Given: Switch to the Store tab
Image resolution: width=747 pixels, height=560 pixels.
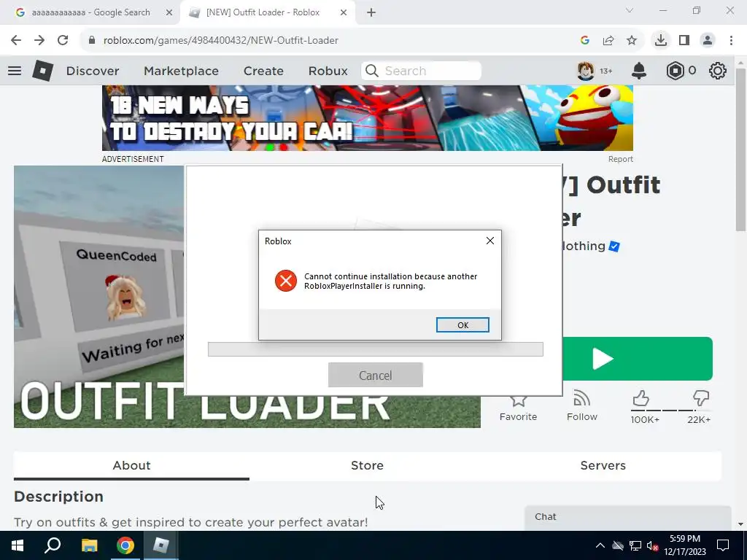Looking at the screenshot, I should point(367,465).
